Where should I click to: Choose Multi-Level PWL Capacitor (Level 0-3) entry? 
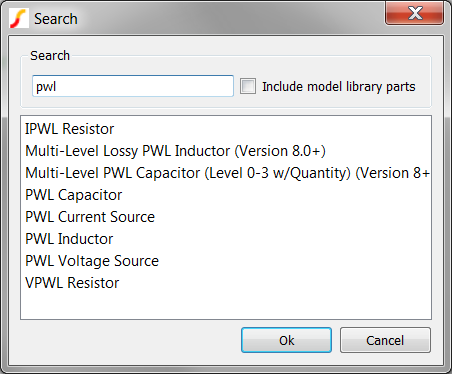[x=227, y=173]
